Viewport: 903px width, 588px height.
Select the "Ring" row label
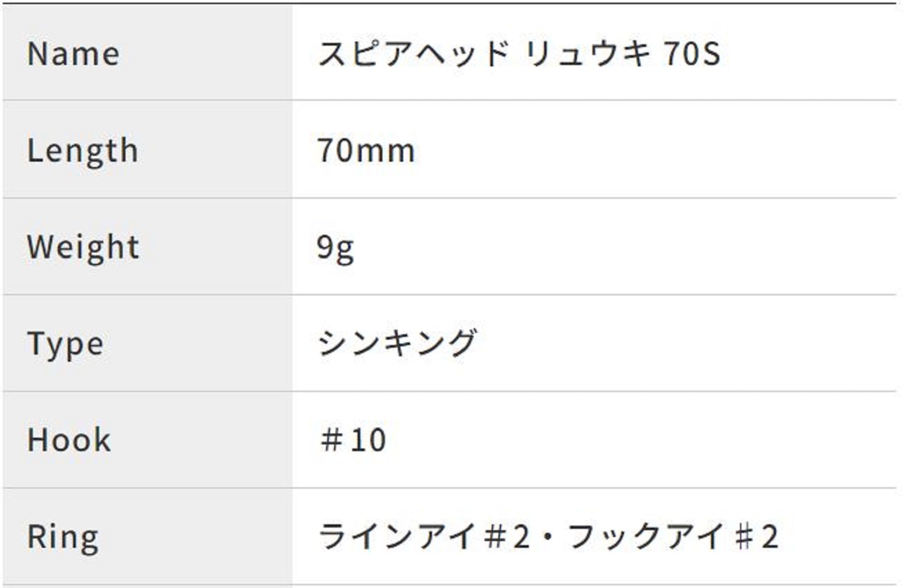[63, 537]
